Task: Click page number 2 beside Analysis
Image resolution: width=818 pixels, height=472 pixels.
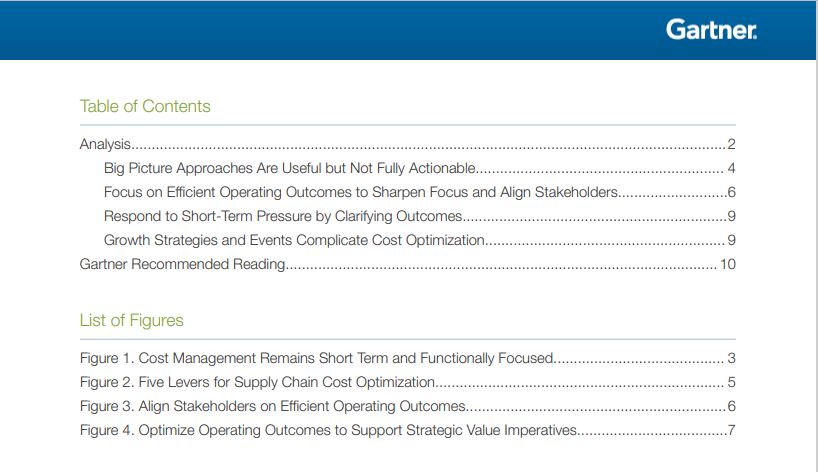Action: click(731, 144)
